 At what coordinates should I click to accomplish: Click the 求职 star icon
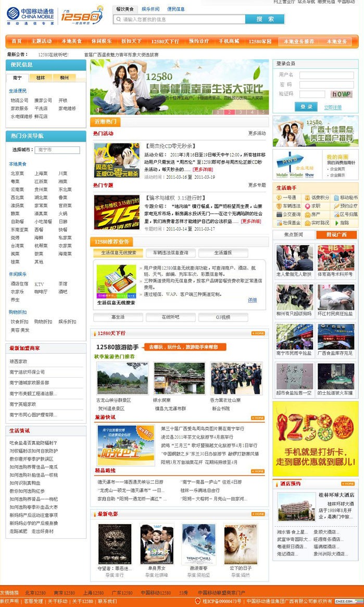pos(307,206)
